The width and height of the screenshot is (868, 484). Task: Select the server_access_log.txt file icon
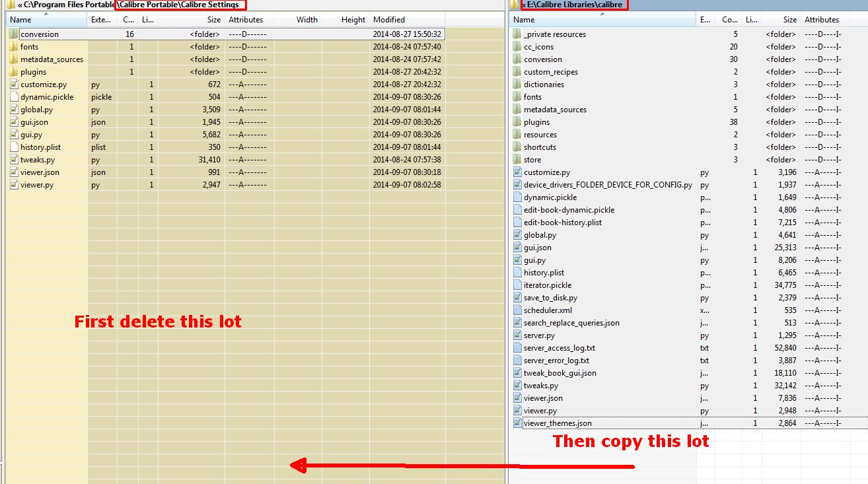click(x=518, y=348)
